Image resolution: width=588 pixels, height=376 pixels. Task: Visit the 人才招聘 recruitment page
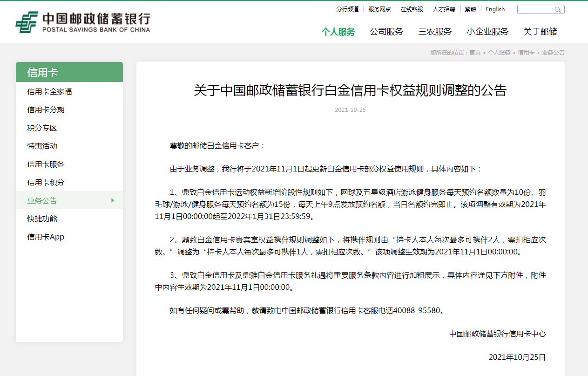click(444, 9)
